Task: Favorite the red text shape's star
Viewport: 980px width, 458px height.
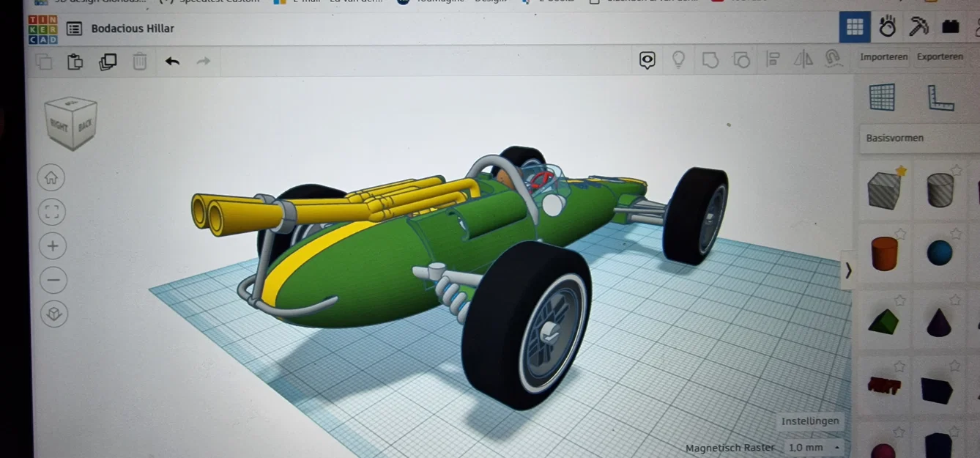Action: (x=899, y=366)
